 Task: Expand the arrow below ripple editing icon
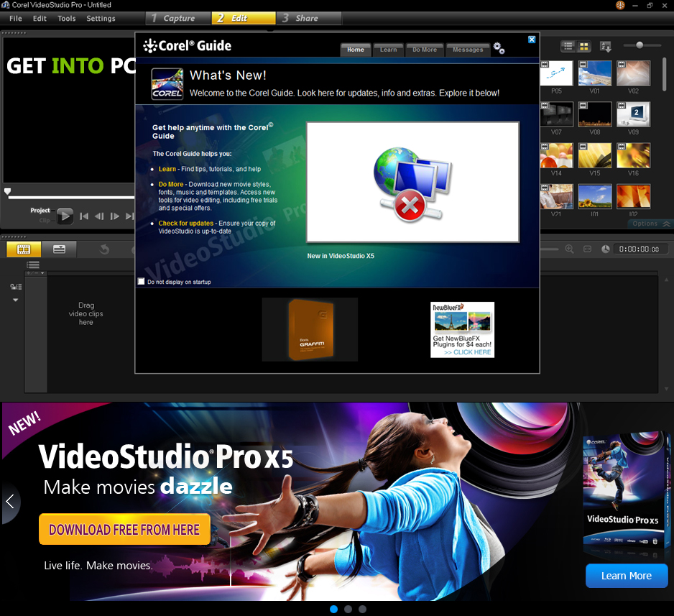click(16, 300)
